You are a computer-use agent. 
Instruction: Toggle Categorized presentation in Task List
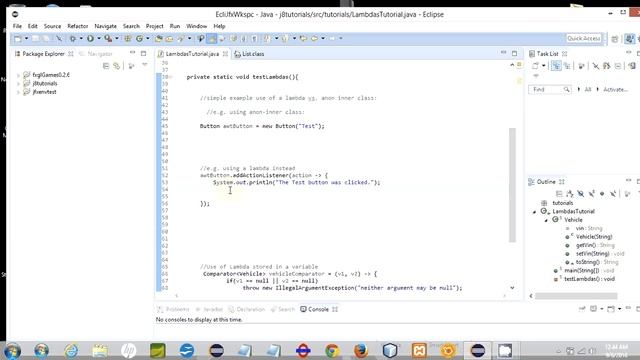(x=556, y=66)
